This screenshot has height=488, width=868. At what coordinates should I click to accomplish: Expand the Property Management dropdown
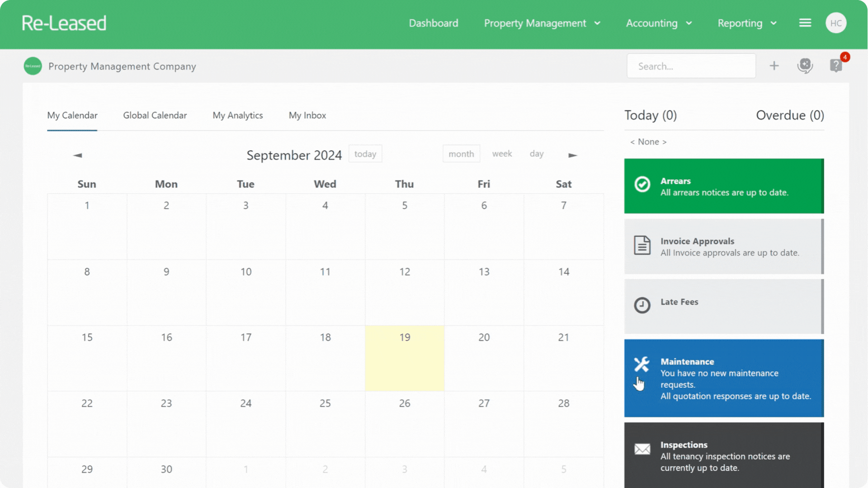(542, 23)
